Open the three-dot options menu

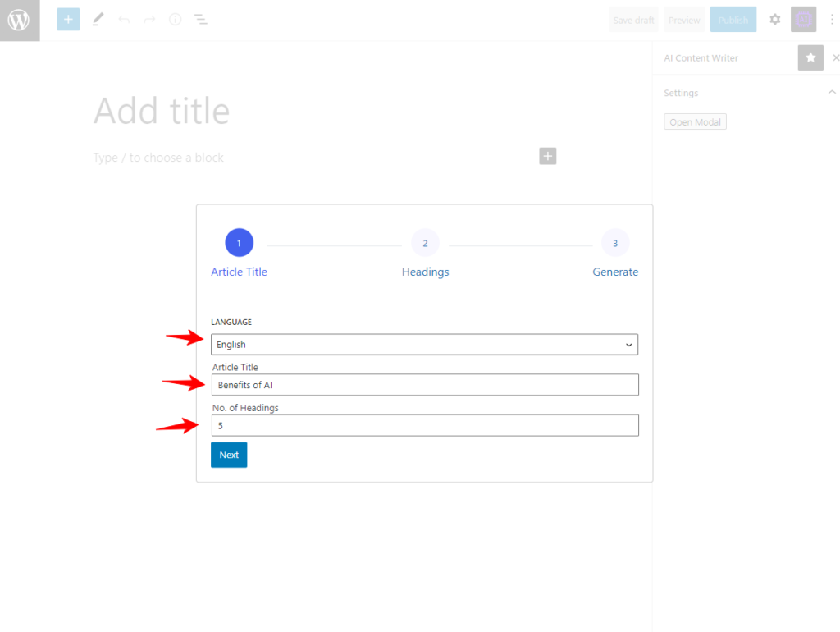pyautogui.click(x=831, y=20)
